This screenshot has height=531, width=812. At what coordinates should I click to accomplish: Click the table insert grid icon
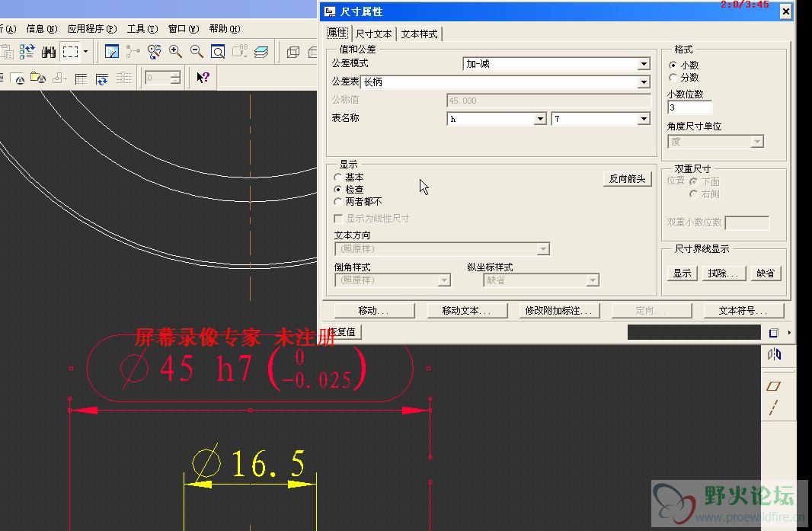pos(81,78)
